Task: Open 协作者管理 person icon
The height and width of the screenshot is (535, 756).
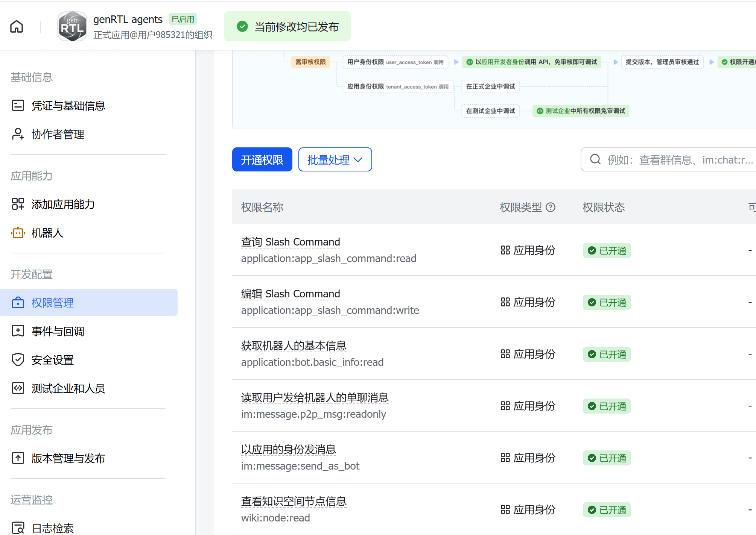Action: (18, 134)
